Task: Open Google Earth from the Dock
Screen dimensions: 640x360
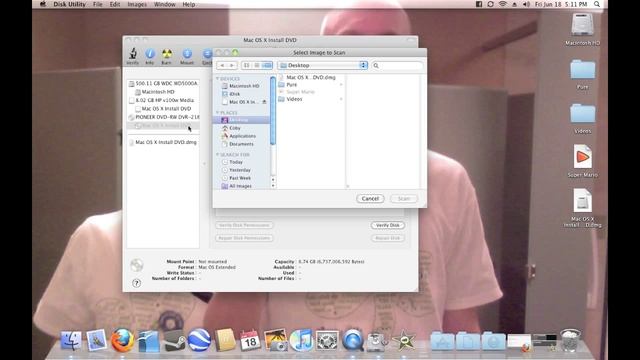Action: point(199,340)
